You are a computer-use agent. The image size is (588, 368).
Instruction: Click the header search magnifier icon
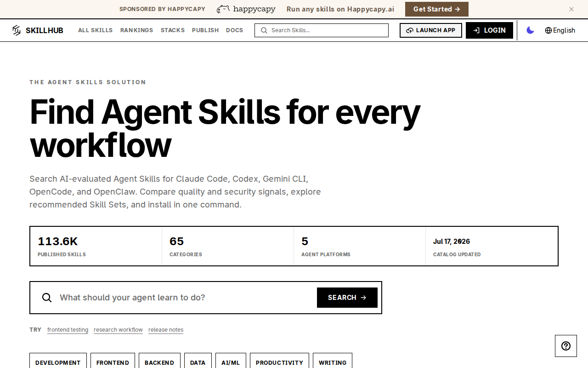click(x=264, y=30)
